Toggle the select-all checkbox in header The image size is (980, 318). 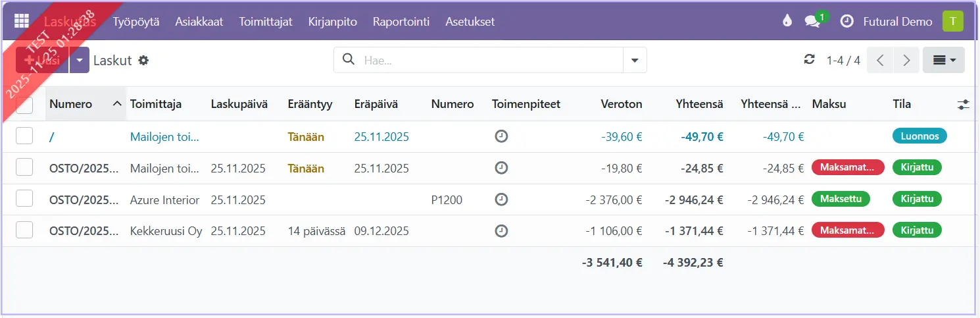(24, 104)
